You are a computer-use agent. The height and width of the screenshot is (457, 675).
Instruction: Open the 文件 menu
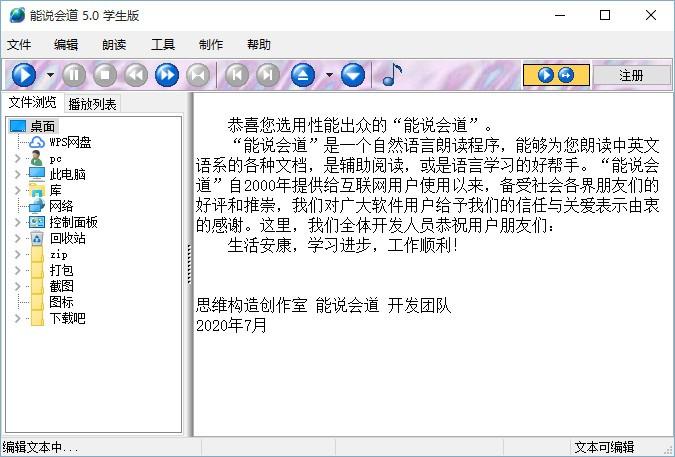tap(19, 44)
